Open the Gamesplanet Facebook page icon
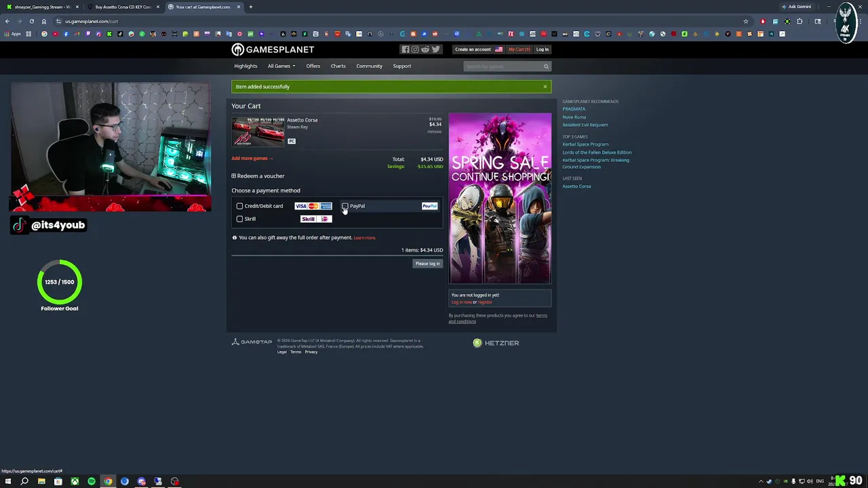The width and height of the screenshot is (868, 488). click(406, 49)
